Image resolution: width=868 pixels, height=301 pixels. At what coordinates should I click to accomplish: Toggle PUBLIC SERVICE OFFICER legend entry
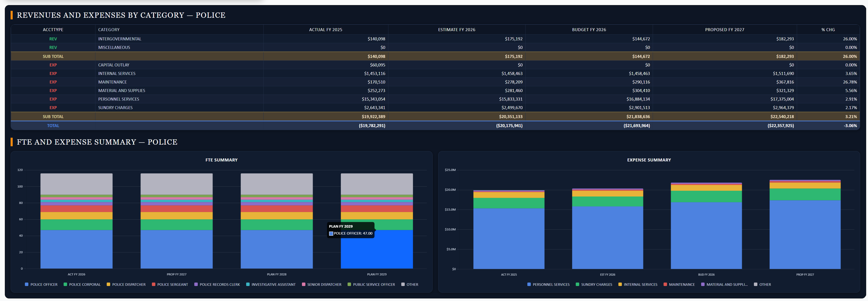[x=371, y=284]
